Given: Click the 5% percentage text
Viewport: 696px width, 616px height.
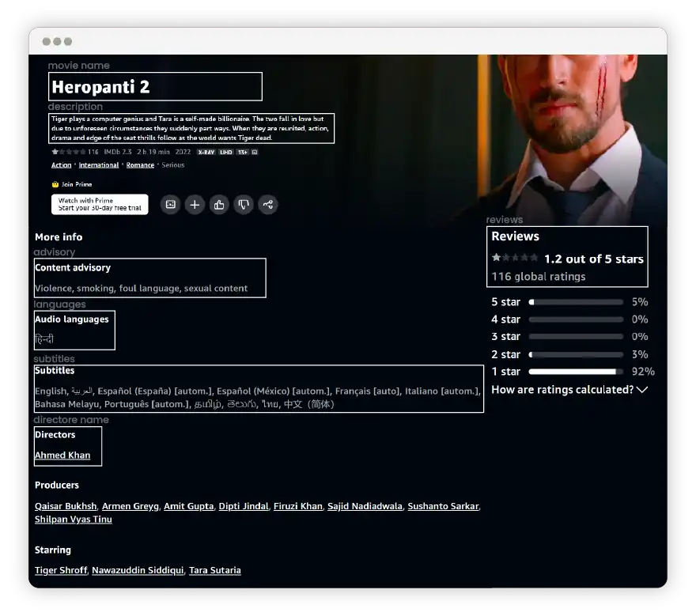Looking at the screenshot, I should (x=640, y=302).
